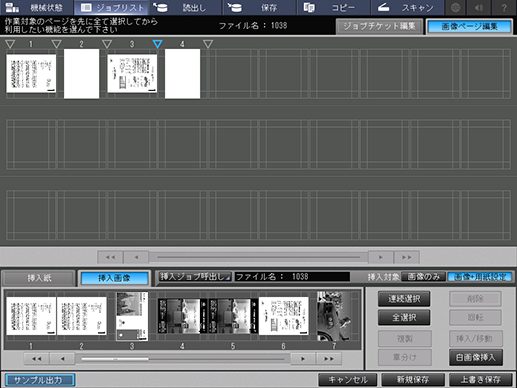Switch to the コピー tab
Image resolution: width=517 pixels, height=388 pixels.
[x=334, y=7]
